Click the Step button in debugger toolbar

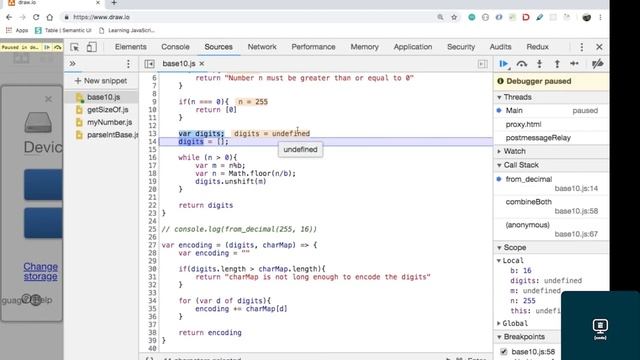pos(575,64)
